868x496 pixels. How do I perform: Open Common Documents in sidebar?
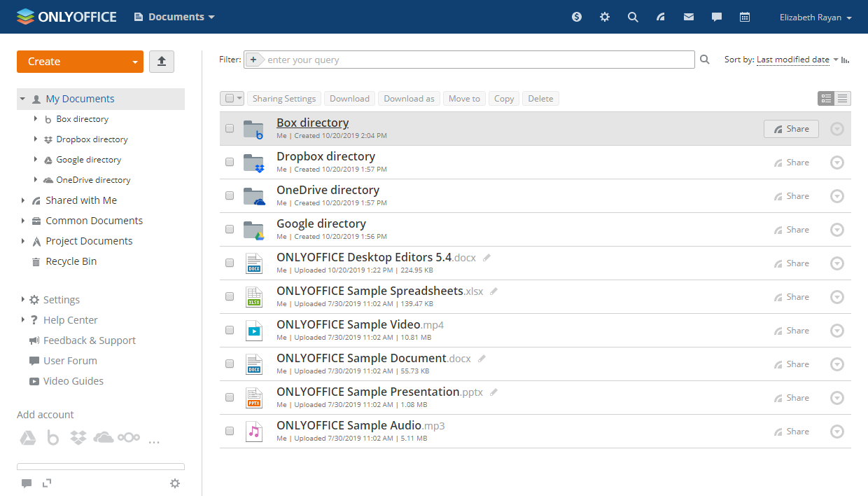94,221
